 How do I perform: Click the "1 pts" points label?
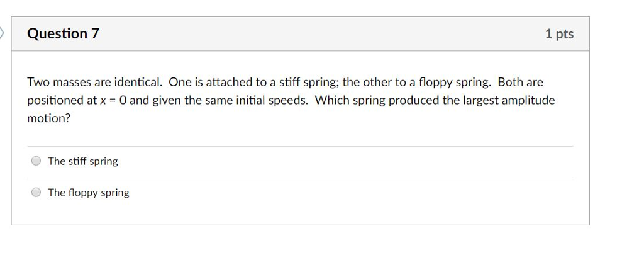pyautogui.click(x=559, y=34)
